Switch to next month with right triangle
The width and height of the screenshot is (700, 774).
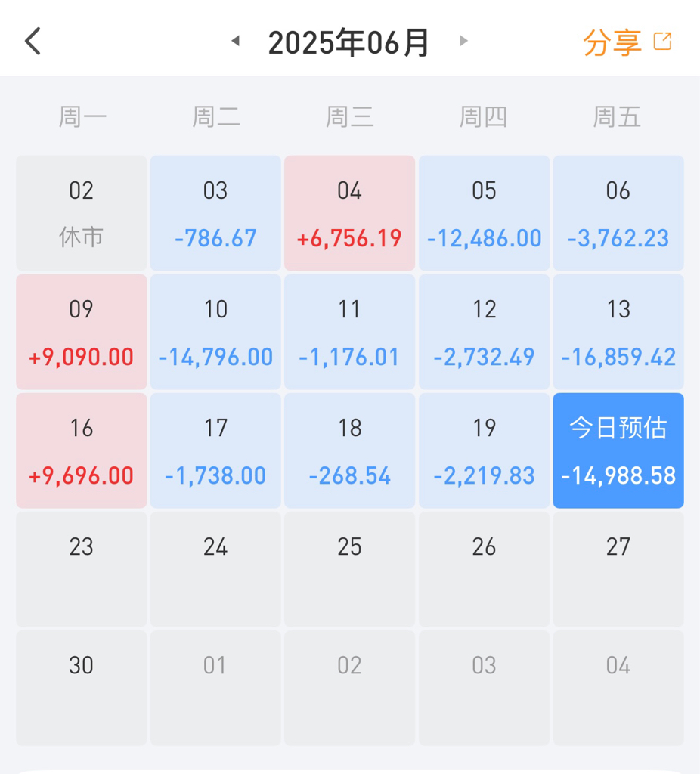tap(463, 41)
